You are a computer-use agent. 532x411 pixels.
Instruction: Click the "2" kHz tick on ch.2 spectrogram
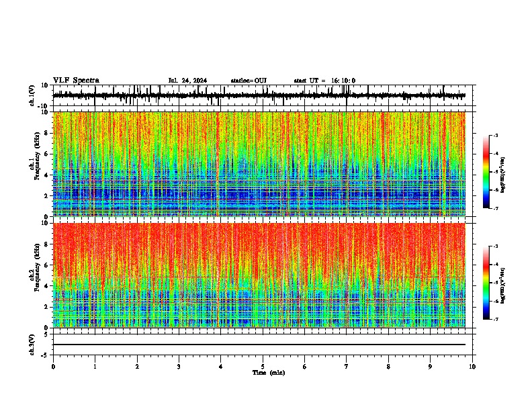coord(46,307)
